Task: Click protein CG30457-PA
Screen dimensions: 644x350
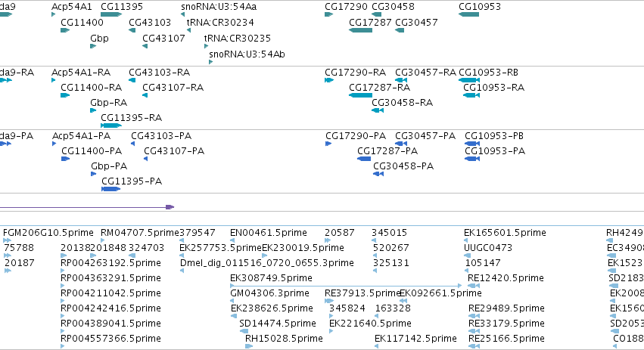Action: pos(425,136)
